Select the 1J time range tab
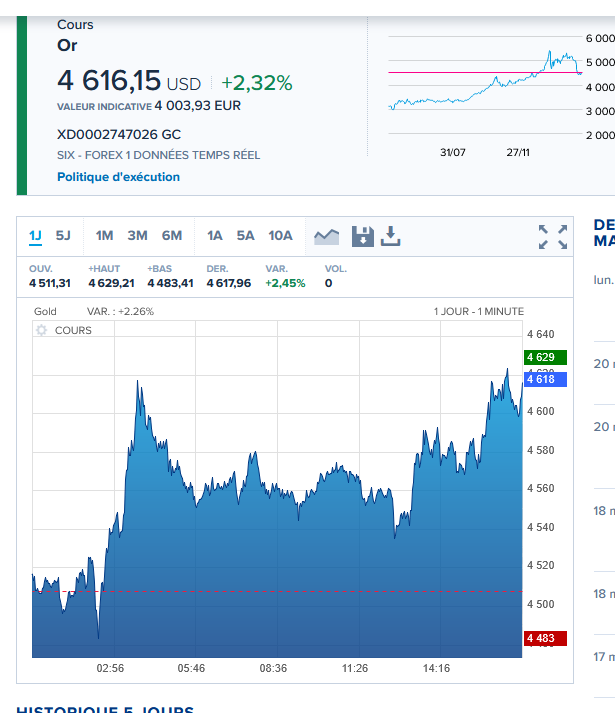Viewport: 615px width, 713px height. click(35, 236)
